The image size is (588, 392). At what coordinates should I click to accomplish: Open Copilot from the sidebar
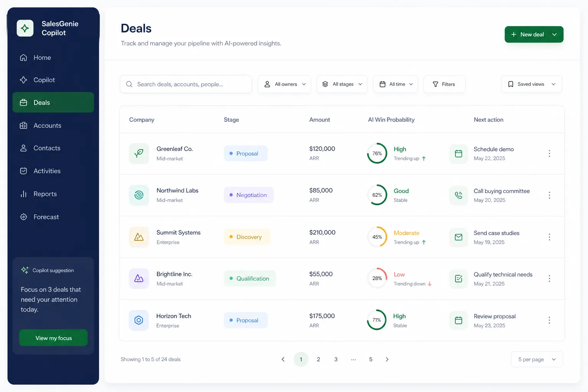point(53,80)
